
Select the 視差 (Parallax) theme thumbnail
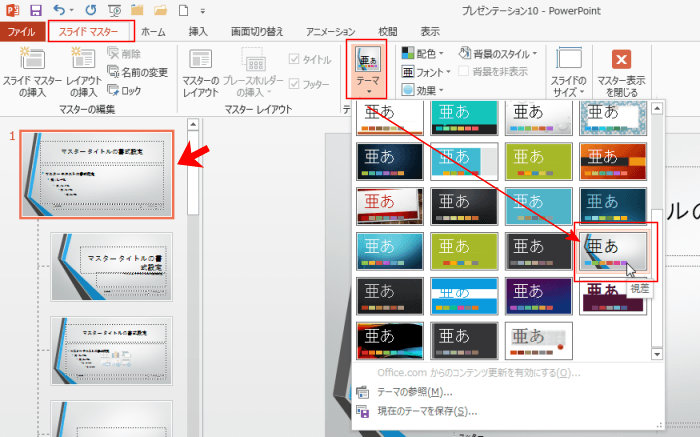click(613, 251)
